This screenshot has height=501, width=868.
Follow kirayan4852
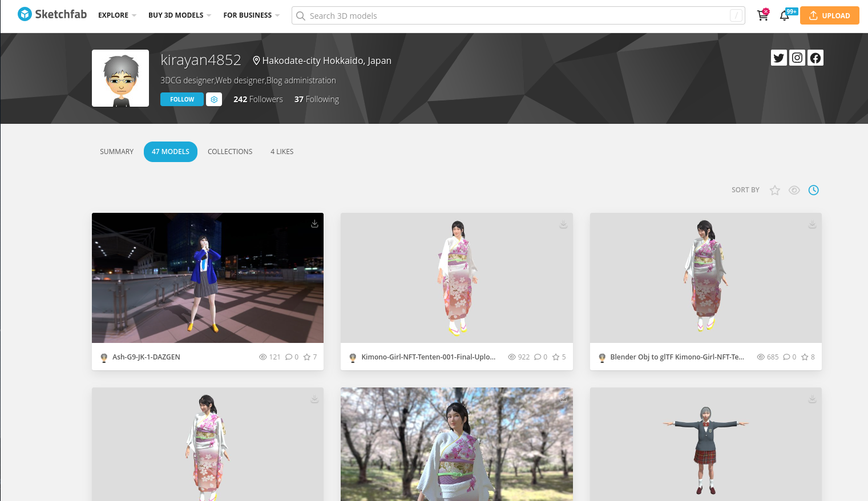click(x=182, y=99)
